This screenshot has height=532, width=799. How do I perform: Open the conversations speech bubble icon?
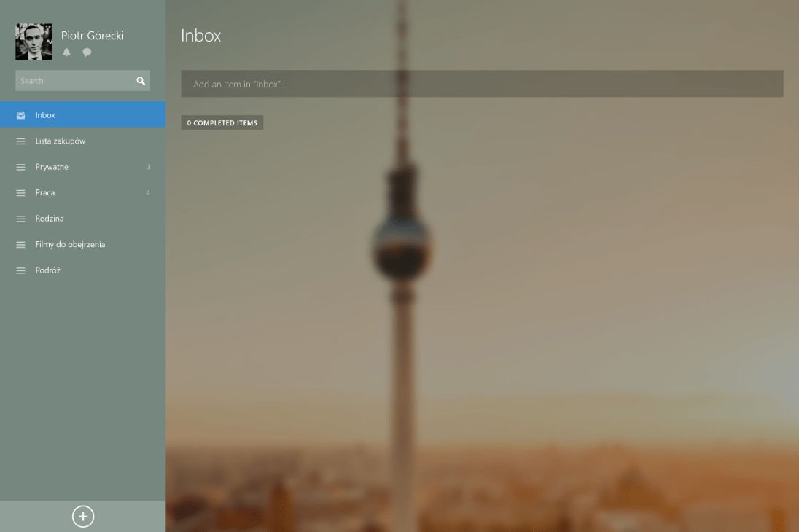[x=87, y=52]
